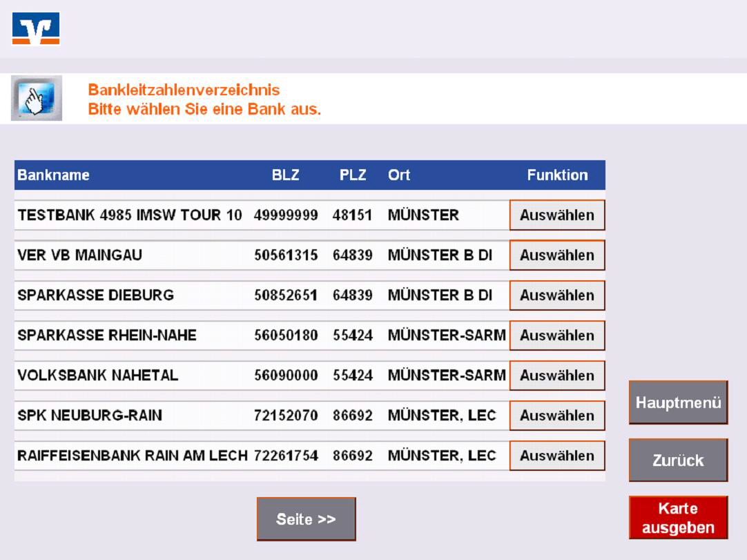Click PLZ 64839 in SPARKASSE DIEBURG row
The image size is (747, 560).
click(353, 295)
